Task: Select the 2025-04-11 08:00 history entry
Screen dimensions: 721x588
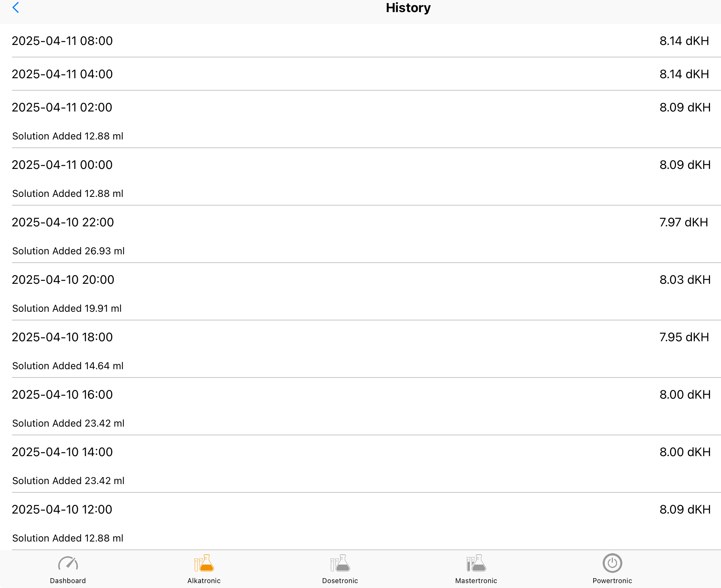Action: tap(62, 41)
